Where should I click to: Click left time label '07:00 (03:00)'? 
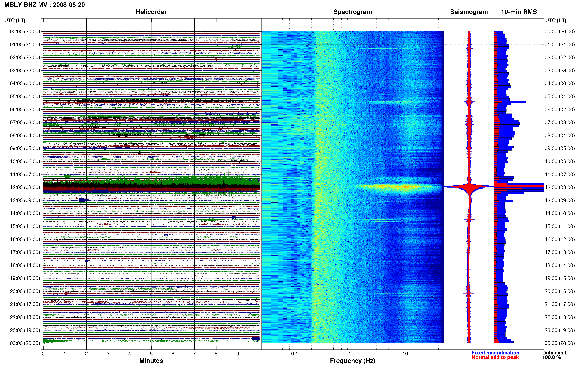(25, 122)
